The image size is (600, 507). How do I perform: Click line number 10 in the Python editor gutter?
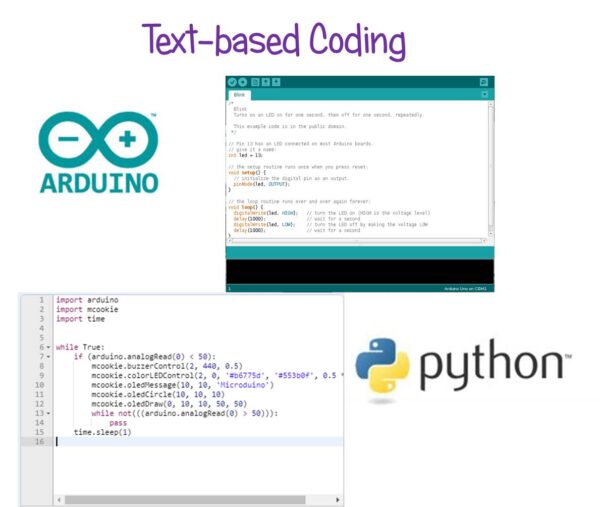(39, 385)
